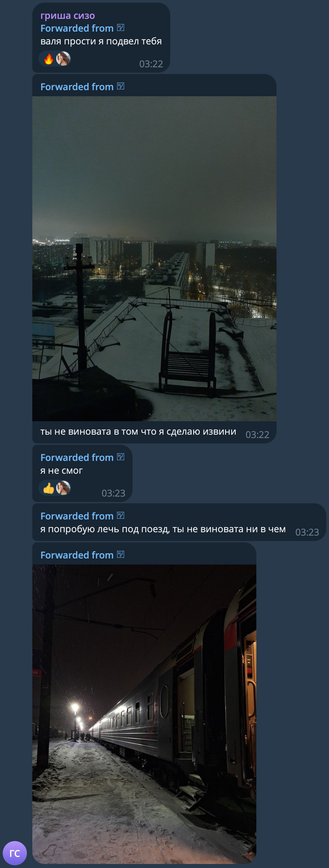Click 'Forwarded from' above 'я не смог'
Screen dimensions: 329x868
coord(77,458)
